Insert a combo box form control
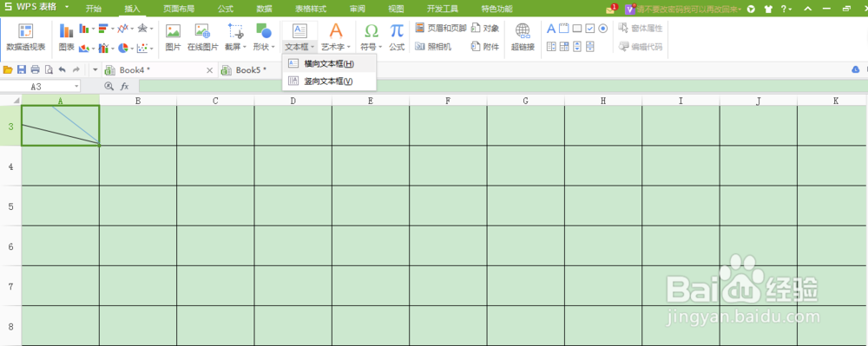Screen dimensions: 868x346 tap(564, 47)
